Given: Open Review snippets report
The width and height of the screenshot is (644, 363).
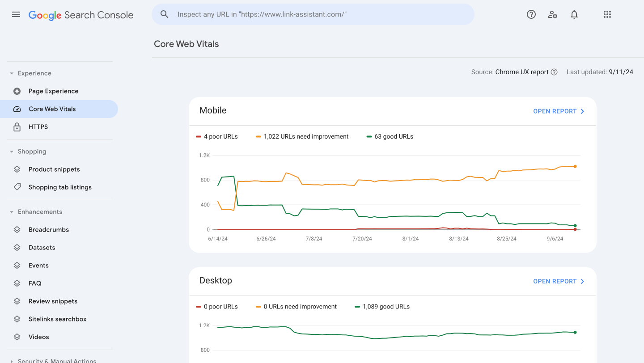Looking at the screenshot, I should coord(59,301).
